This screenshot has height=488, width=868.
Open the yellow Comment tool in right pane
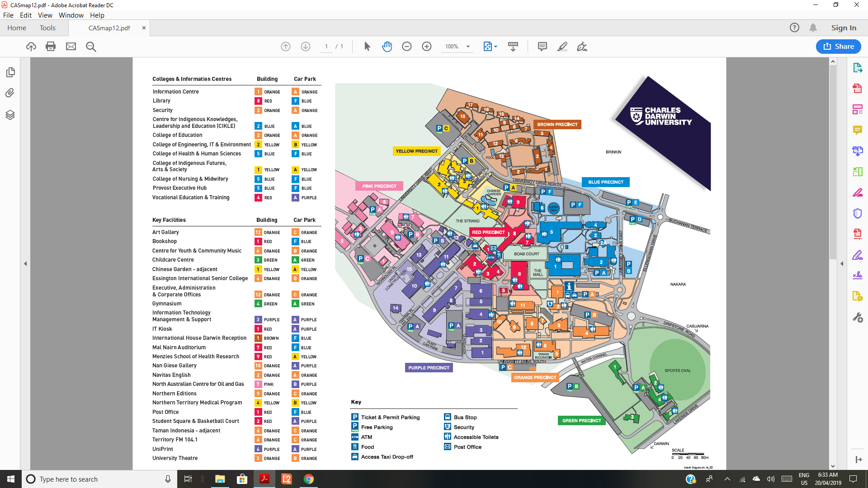pyautogui.click(x=858, y=130)
